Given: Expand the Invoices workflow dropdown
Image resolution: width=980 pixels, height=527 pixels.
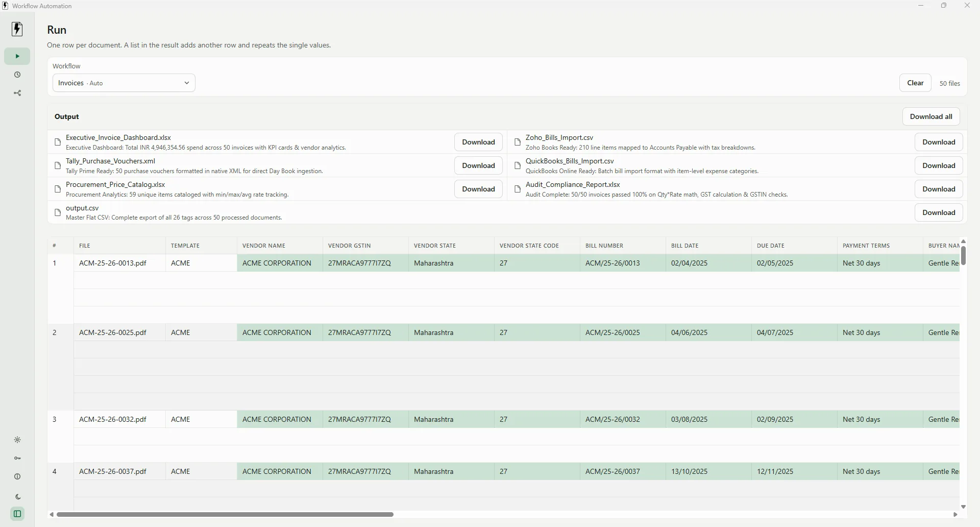Looking at the screenshot, I should (124, 83).
